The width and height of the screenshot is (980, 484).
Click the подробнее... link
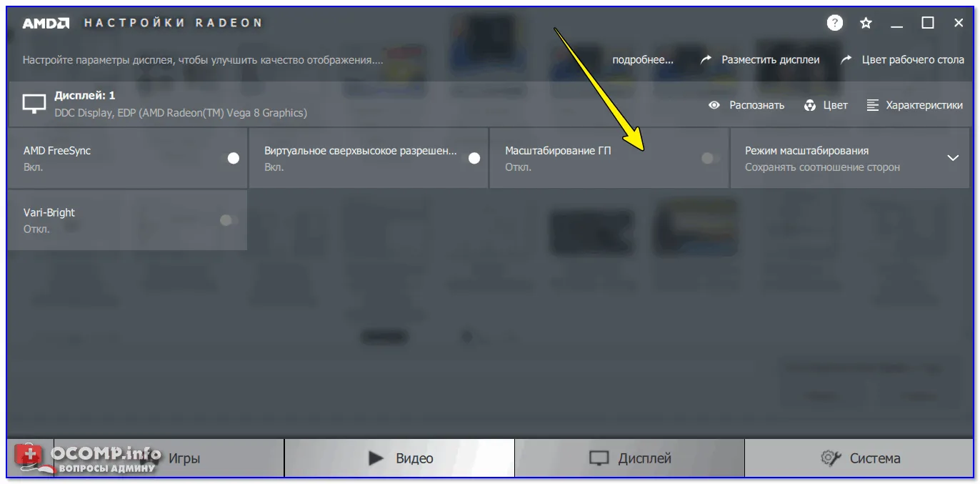pos(643,60)
